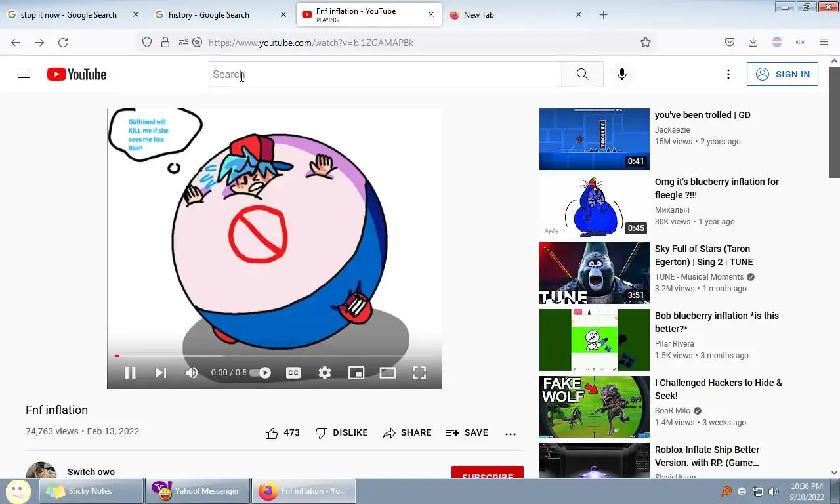
Task: Open the 'you've been trolled | GD' thumbnail
Action: 595,139
